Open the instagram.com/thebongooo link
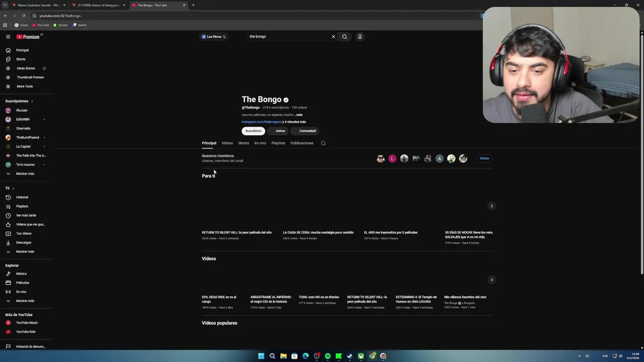 click(262, 122)
